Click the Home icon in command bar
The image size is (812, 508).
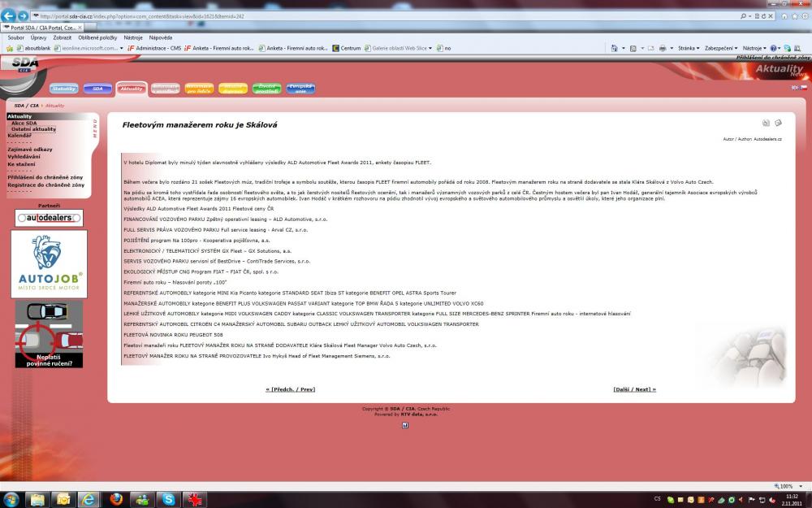coord(614,48)
